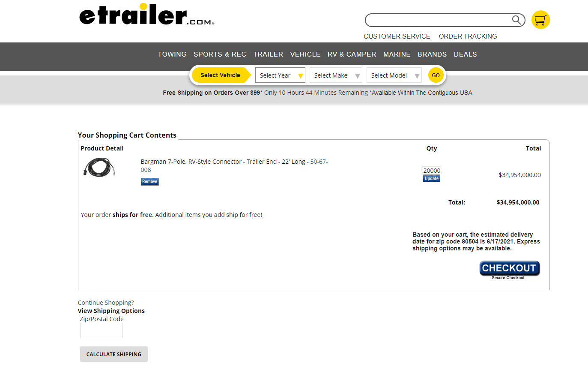The width and height of the screenshot is (588, 388).
Task: Click the 'Your Shopping Cart Contents' heading
Action: pos(127,135)
